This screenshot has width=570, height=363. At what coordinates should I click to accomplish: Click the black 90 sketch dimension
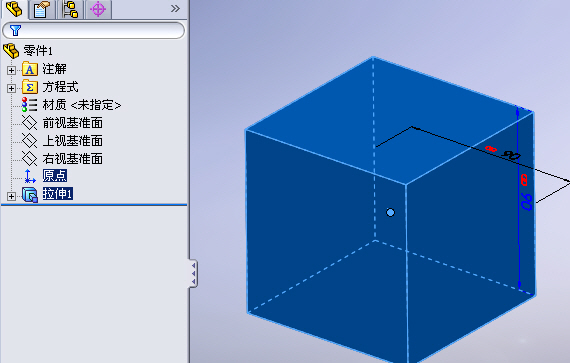point(511,156)
